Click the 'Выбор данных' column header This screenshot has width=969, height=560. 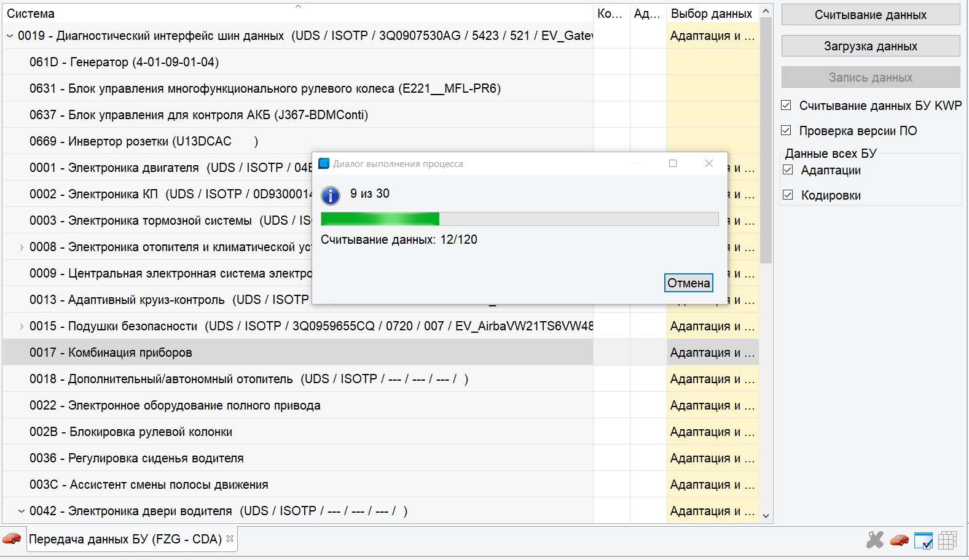click(x=713, y=14)
